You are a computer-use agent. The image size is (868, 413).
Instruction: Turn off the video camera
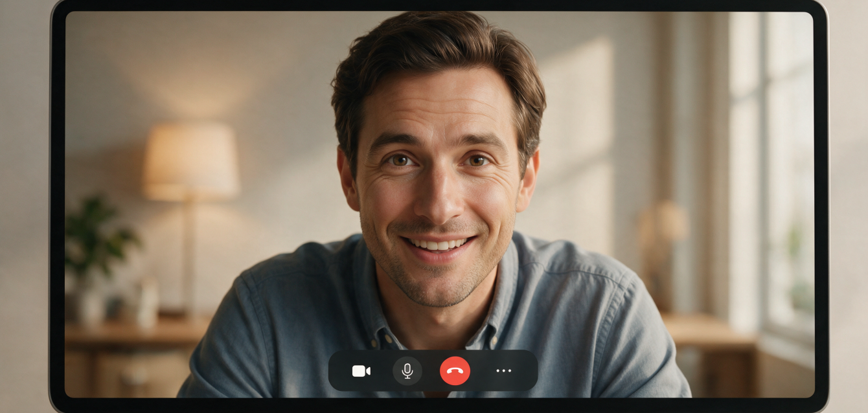361,371
